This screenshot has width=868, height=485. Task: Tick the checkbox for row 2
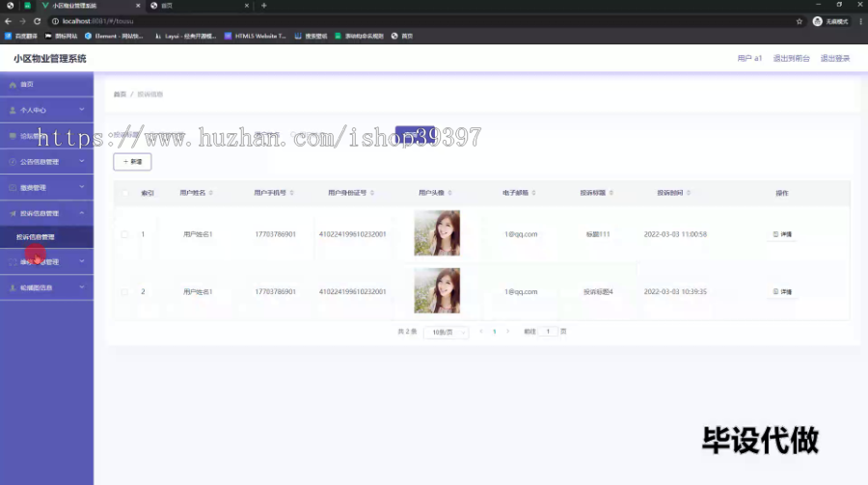tap(124, 292)
